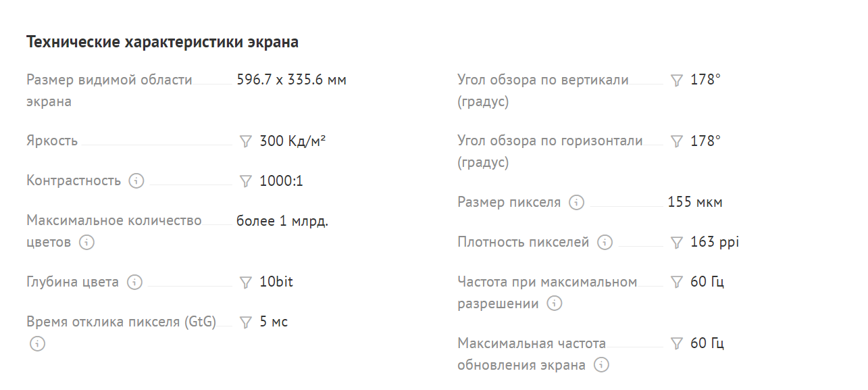Apply filter for 10bit color depth
868x390 pixels.
[245, 283]
